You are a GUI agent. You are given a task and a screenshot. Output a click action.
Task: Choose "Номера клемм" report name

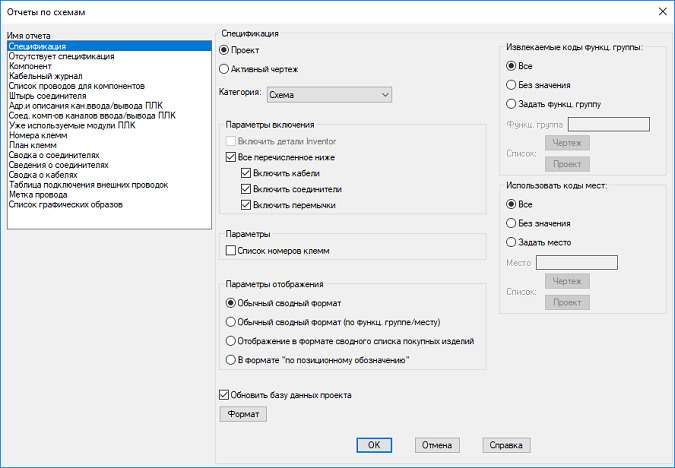38,136
